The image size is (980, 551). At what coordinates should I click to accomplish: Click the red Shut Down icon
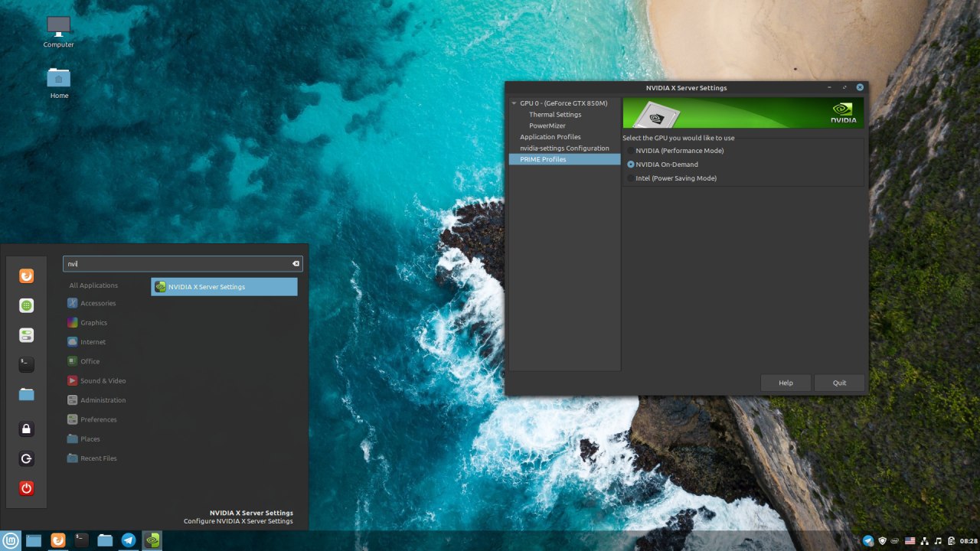27,488
